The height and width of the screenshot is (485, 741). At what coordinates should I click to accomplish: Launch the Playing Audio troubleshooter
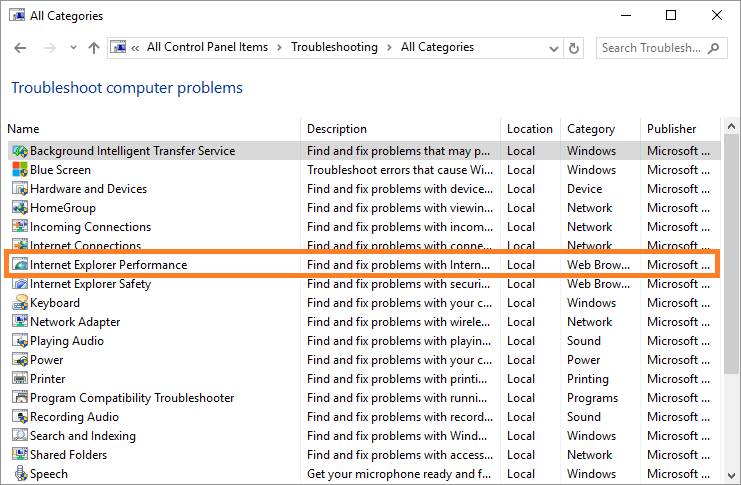67,341
